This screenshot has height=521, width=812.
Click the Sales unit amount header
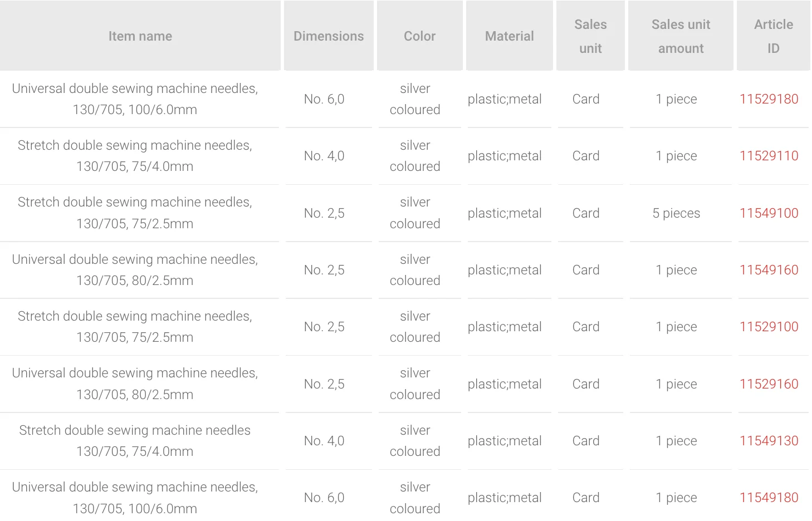click(x=681, y=36)
